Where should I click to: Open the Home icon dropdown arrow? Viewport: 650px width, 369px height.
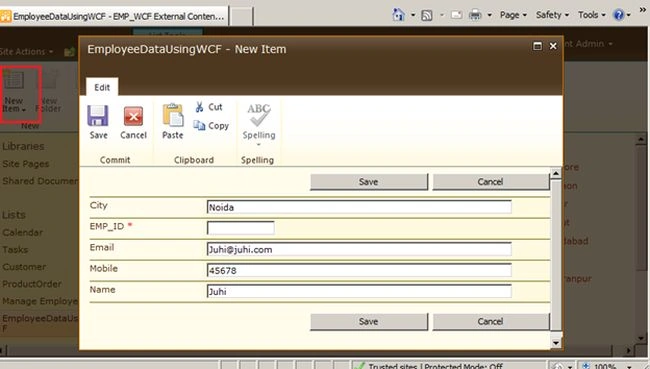point(413,15)
